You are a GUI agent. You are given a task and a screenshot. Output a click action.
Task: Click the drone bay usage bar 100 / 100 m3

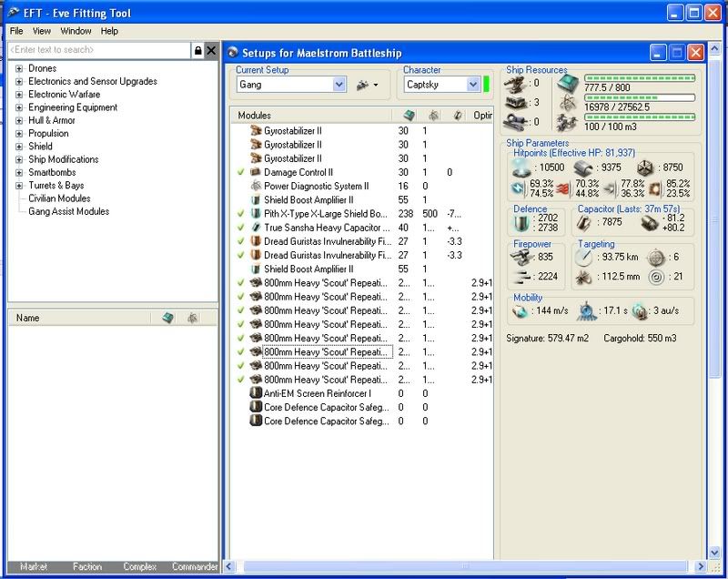pyautogui.click(x=640, y=117)
